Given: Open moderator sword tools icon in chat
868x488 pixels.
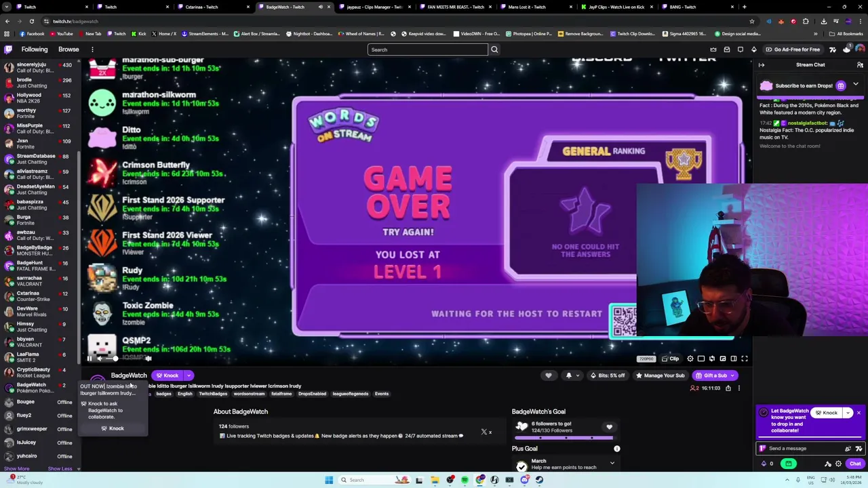Looking at the screenshot, I should 828,464.
